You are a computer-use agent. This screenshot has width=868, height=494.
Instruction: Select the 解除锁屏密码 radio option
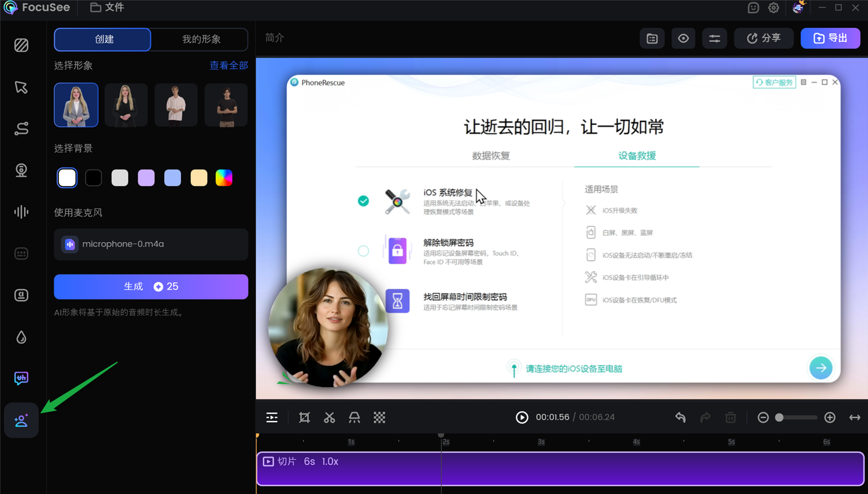tap(363, 250)
